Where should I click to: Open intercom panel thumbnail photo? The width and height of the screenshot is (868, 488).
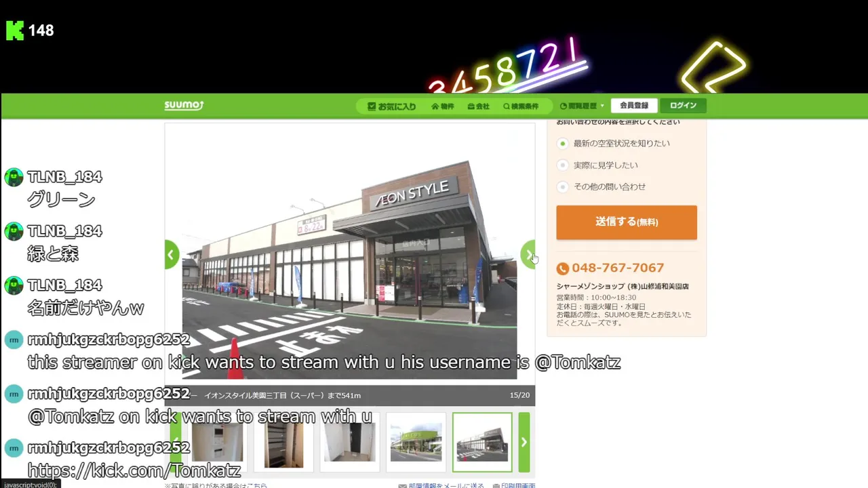click(x=218, y=442)
